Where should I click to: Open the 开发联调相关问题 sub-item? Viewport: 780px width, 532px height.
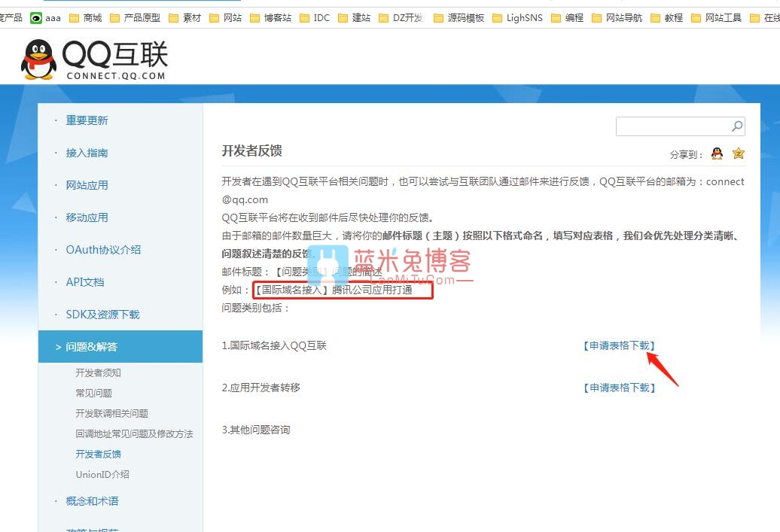click(112, 414)
